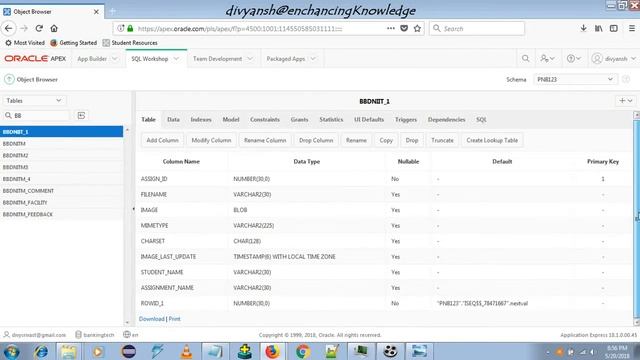640x360 pixels.
Task: Click hide-objects toggle icon beside search
Action: [x=81, y=116]
